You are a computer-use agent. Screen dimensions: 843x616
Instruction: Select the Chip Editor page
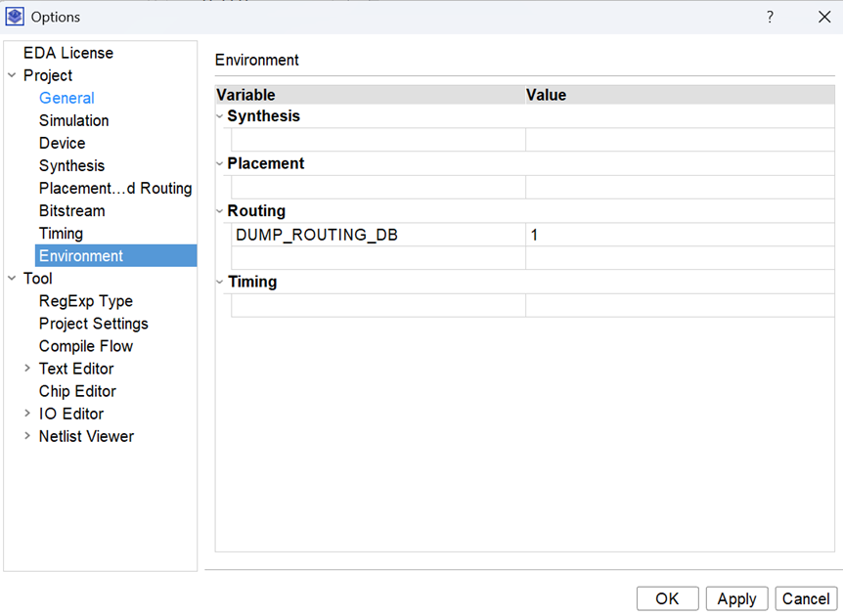coord(77,391)
